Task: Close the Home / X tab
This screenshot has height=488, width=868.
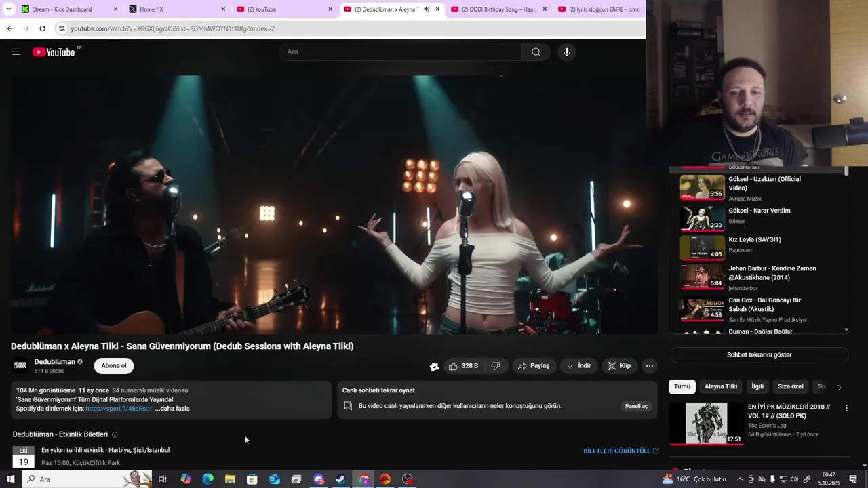Action: [x=223, y=9]
